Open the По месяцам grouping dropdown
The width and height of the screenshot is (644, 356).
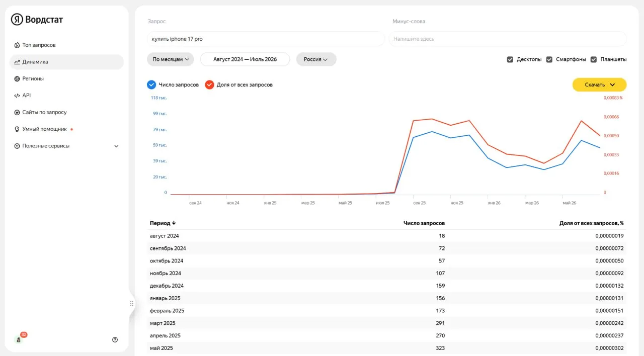pos(171,59)
